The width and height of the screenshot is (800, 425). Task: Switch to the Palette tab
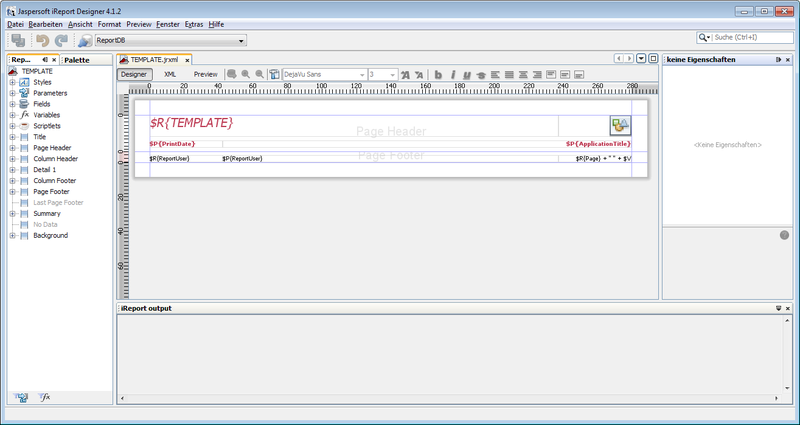77,60
